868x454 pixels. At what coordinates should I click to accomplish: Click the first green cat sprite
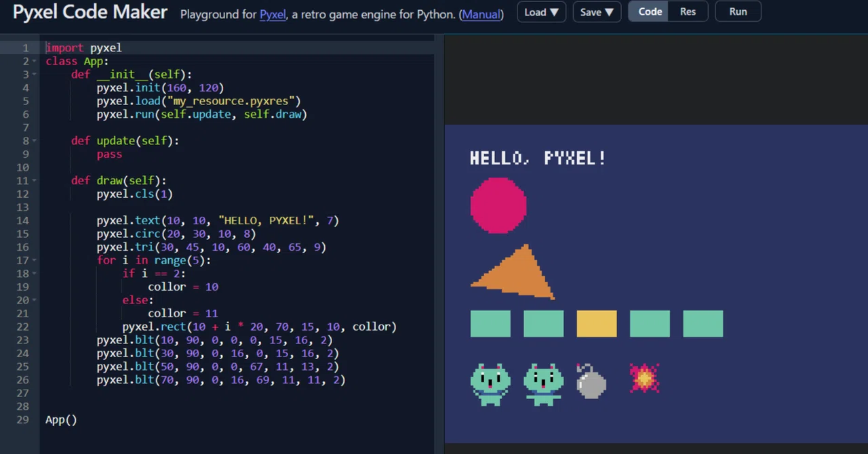tap(490, 384)
